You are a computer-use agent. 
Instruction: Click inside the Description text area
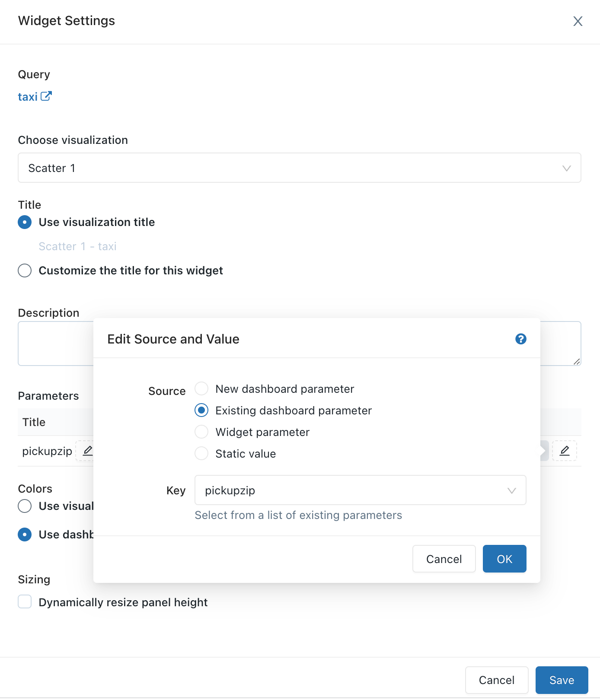click(55, 344)
